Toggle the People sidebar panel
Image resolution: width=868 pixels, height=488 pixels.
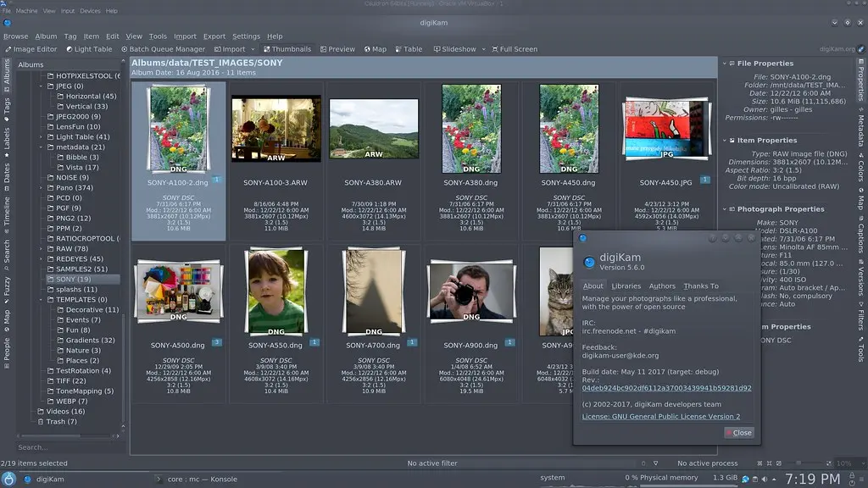pyautogui.click(x=6, y=352)
